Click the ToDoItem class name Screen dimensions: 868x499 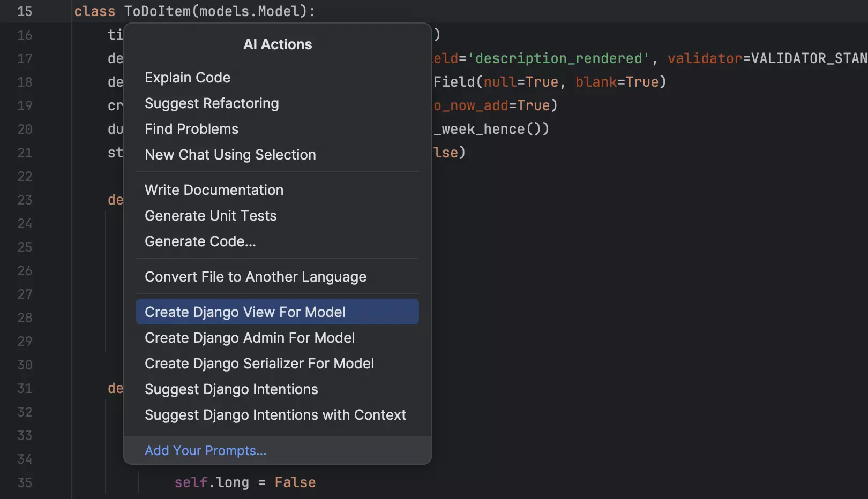tap(157, 11)
